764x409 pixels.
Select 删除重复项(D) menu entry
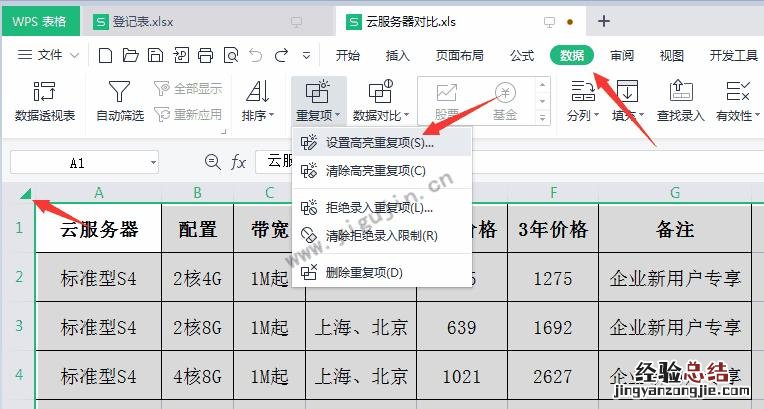382,273
